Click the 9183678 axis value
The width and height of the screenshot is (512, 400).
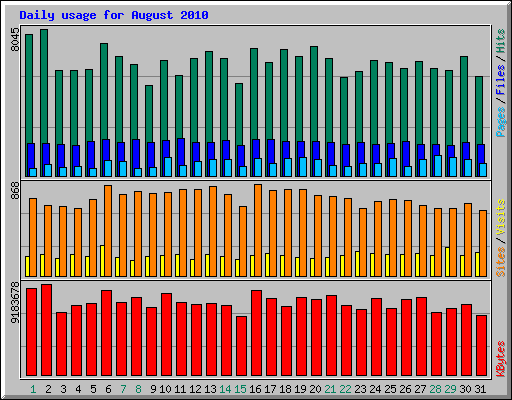(x=15, y=303)
